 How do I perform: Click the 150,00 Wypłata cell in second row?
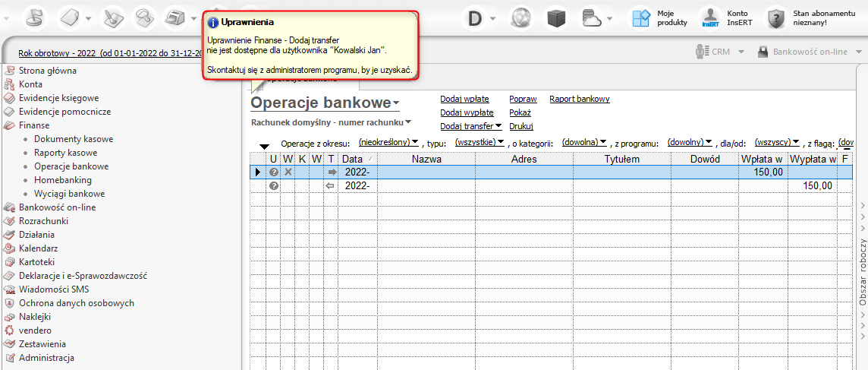[x=813, y=186]
